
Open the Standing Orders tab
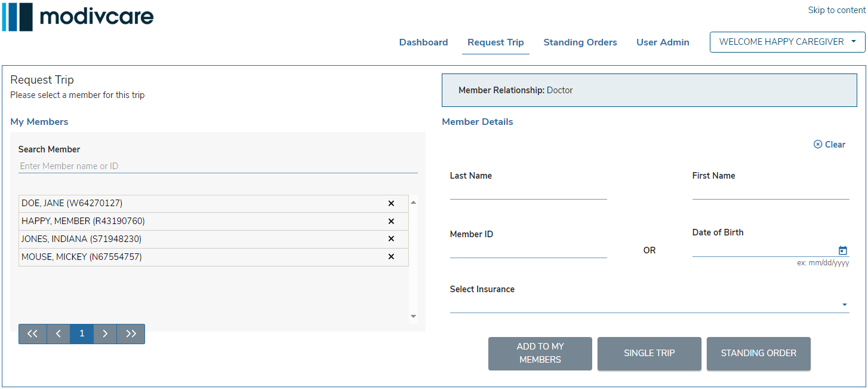(x=580, y=42)
